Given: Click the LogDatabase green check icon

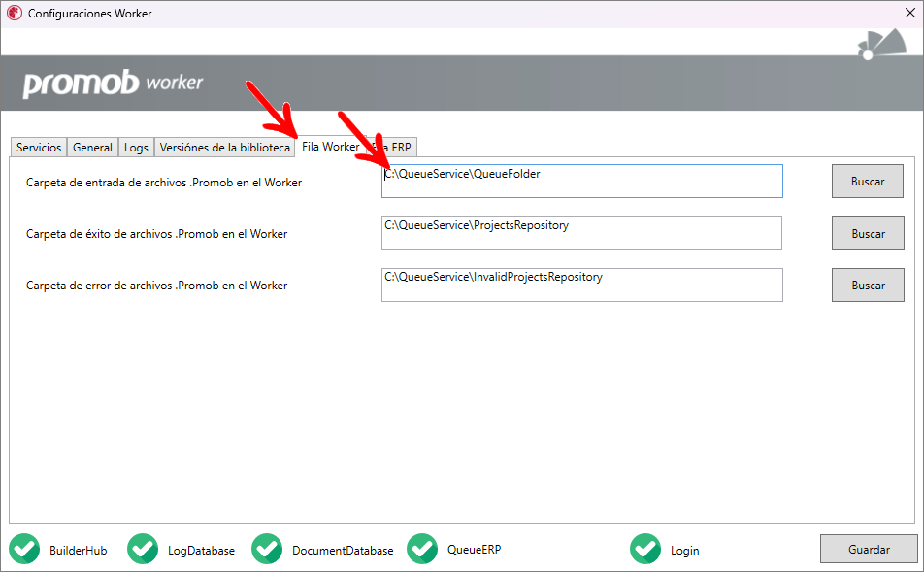Looking at the screenshot, I should [x=143, y=549].
